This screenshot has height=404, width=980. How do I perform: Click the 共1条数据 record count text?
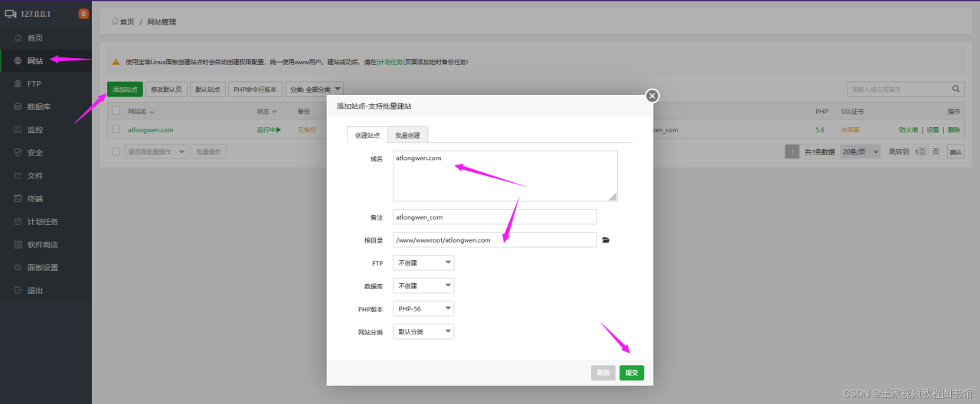(x=819, y=151)
